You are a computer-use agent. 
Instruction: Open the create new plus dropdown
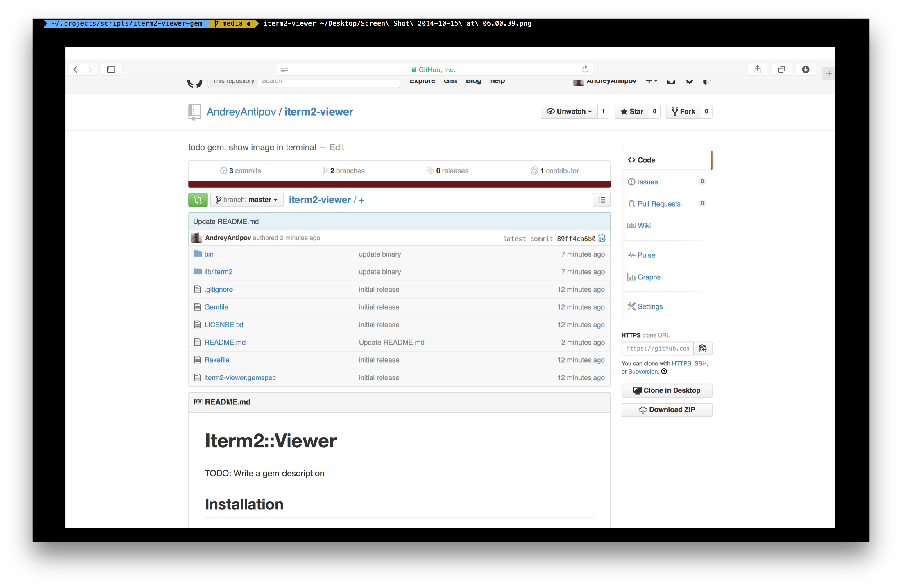pos(651,81)
